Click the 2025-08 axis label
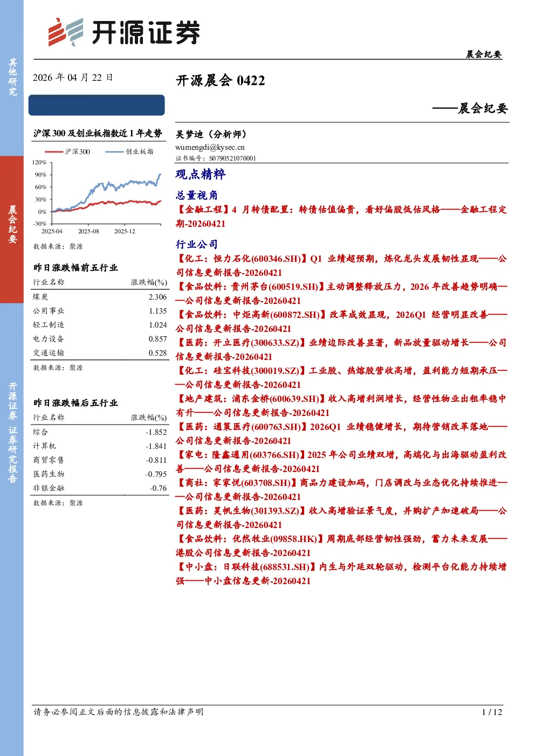This screenshot has width=535, height=756. pyautogui.click(x=88, y=231)
